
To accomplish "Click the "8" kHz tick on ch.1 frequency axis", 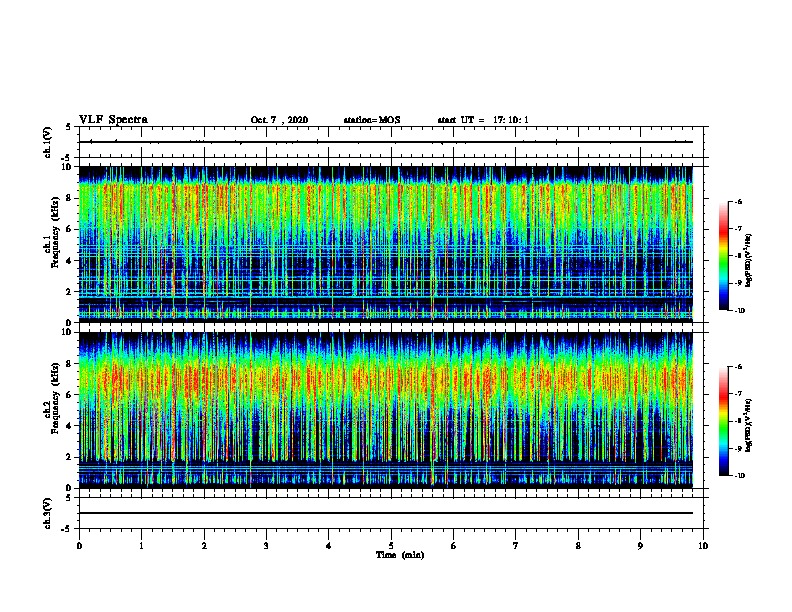I will coord(70,198).
